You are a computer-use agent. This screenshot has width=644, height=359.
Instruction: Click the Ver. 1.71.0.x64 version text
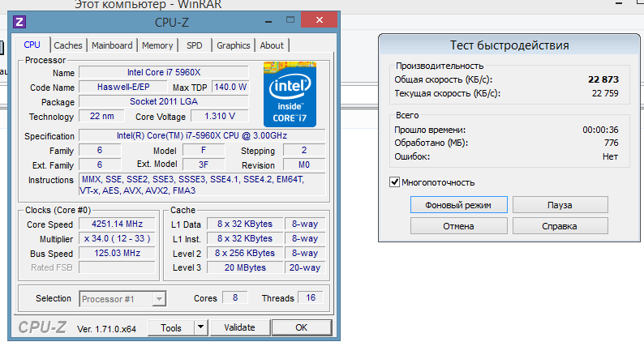106,329
